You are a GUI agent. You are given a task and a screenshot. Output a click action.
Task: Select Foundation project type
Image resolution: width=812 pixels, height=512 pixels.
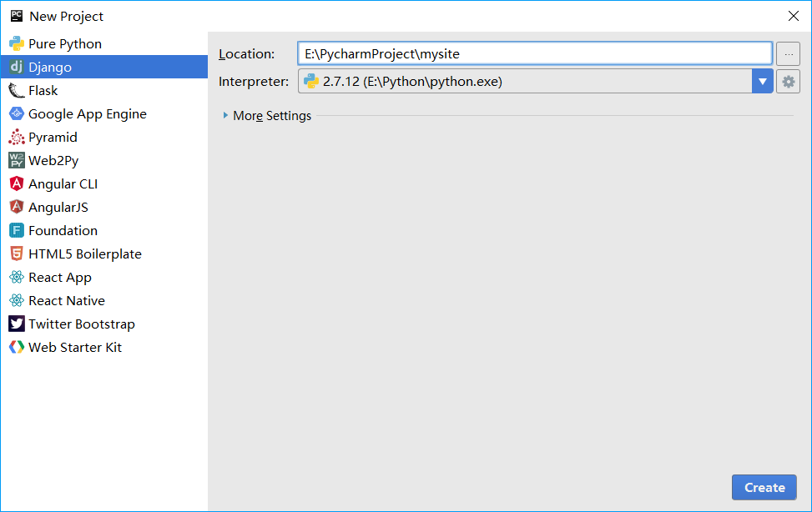click(x=104, y=230)
